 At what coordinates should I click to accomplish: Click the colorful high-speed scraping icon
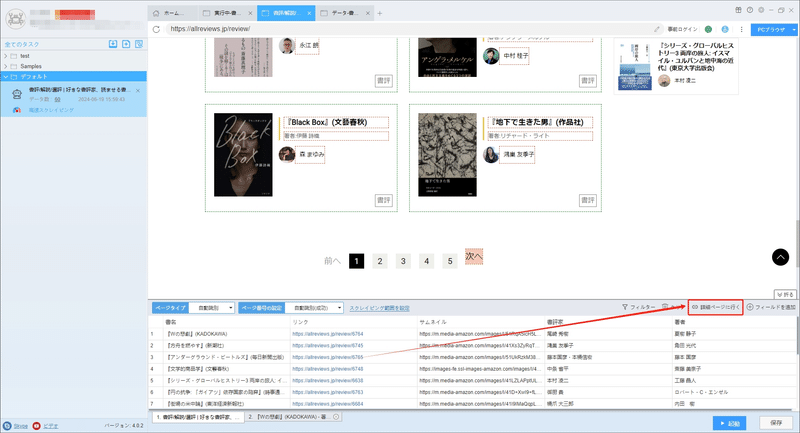17,110
